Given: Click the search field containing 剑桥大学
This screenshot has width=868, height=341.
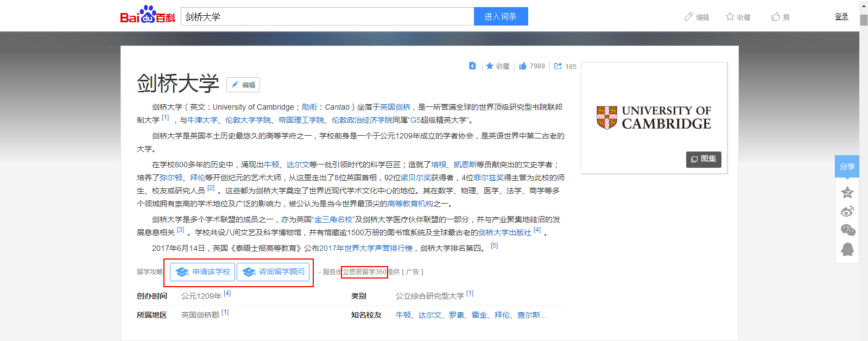Looking at the screenshot, I should coord(327,16).
